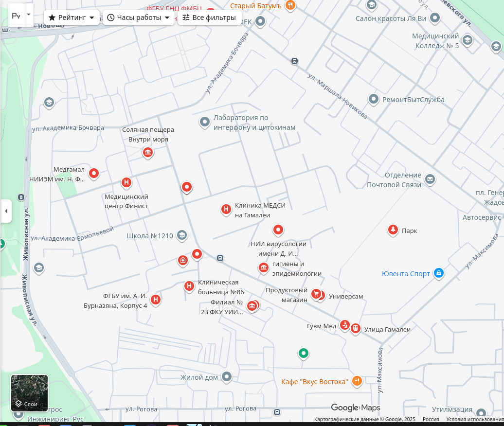
Task: Open Все фильтры panel
Action: [x=209, y=18]
